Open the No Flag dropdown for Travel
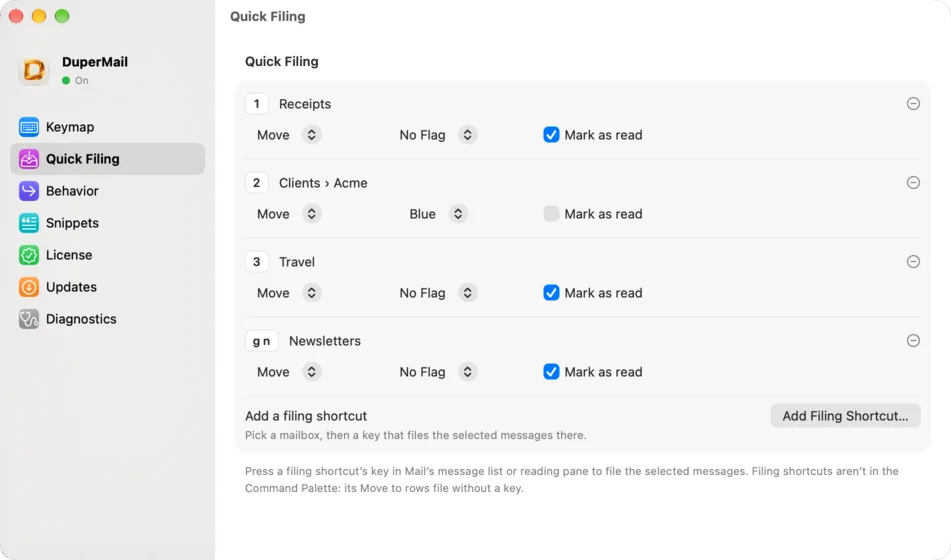The width and height of the screenshot is (951, 560). coord(437,292)
